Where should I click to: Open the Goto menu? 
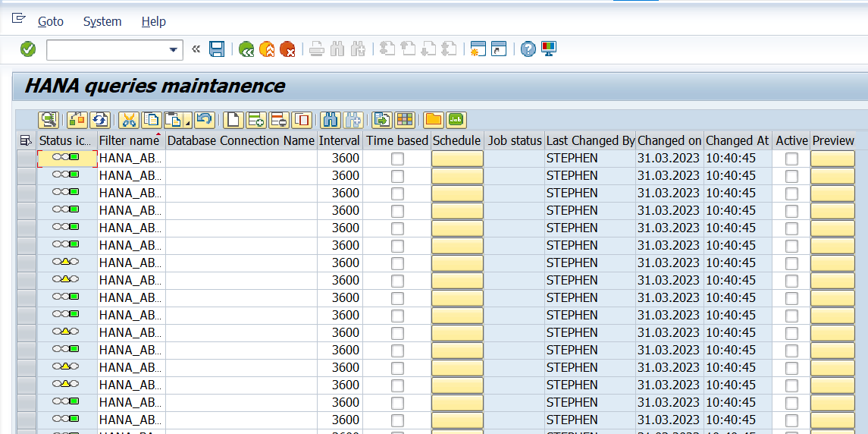pos(51,21)
